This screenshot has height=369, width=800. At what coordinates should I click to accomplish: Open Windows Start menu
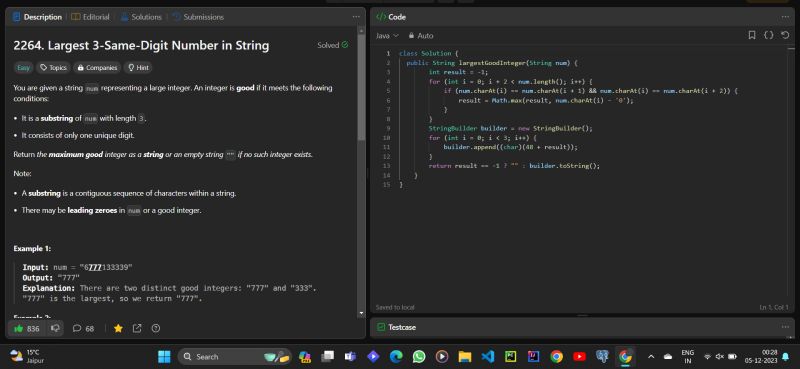[164, 356]
